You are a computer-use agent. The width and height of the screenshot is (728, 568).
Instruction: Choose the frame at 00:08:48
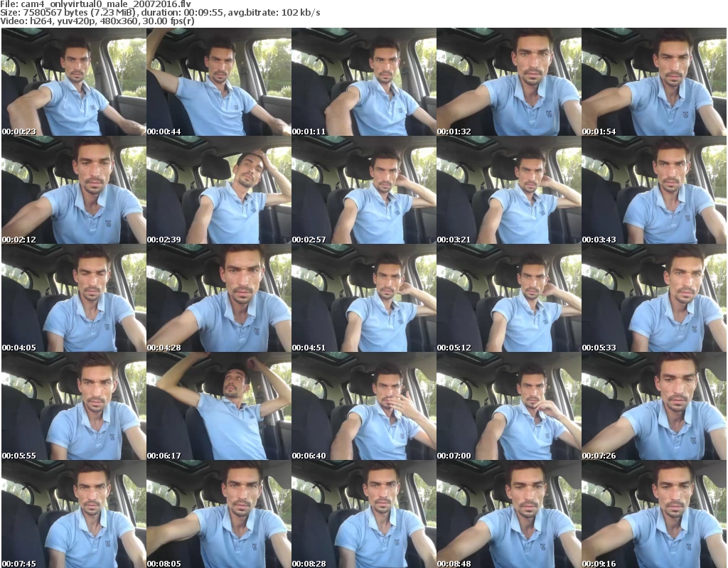pyautogui.click(x=509, y=514)
